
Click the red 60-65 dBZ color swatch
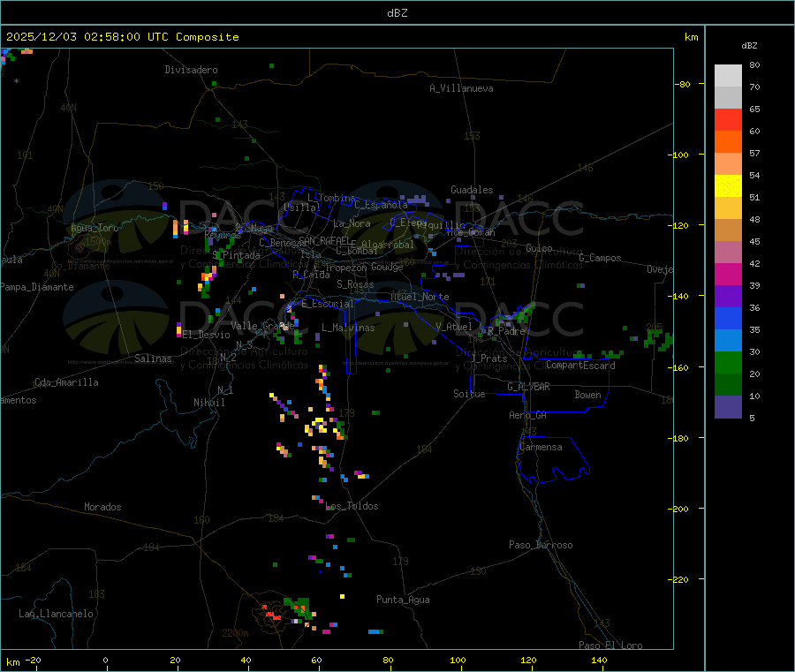(x=728, y=119)
